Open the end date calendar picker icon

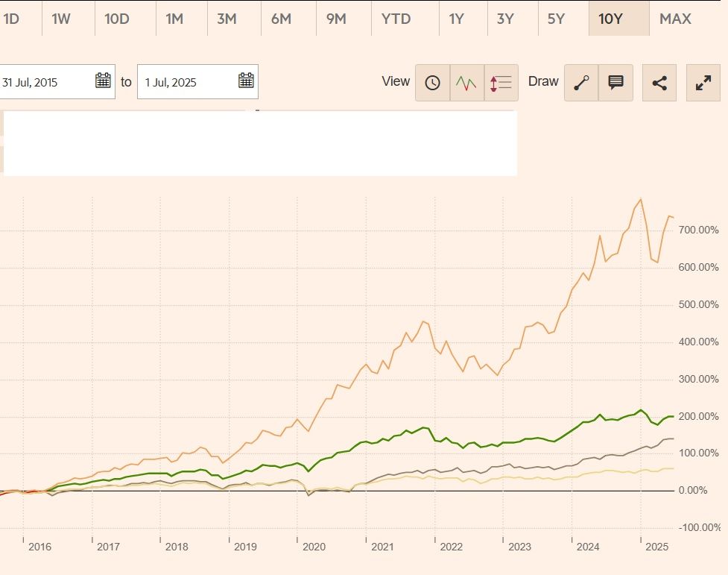point(246,81)
